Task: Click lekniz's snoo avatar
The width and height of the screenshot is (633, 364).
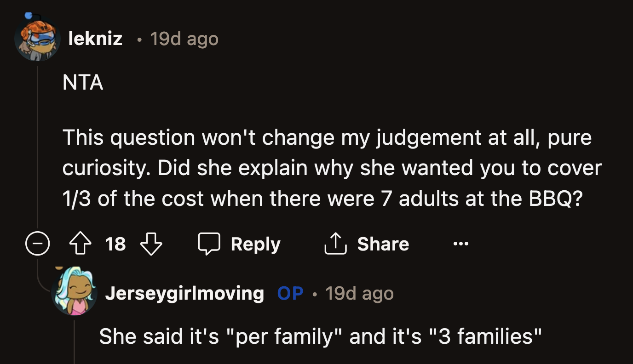Action: pyautogui.click(x=38, y=38)
